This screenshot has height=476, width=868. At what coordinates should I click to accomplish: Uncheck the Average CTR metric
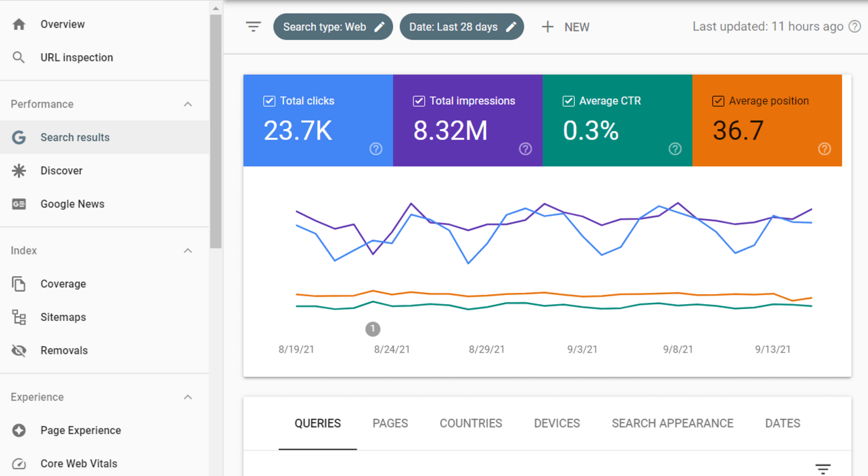[x=569, y=101]
